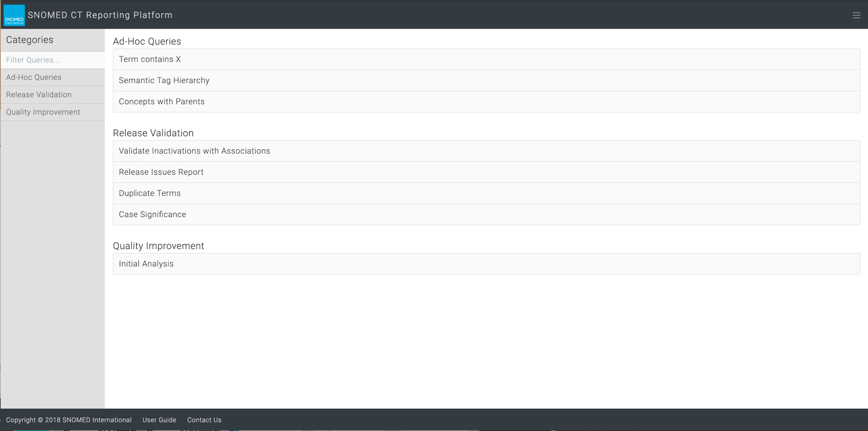
Task: Open the hamburger menu icon
Action: pos(856,15)
